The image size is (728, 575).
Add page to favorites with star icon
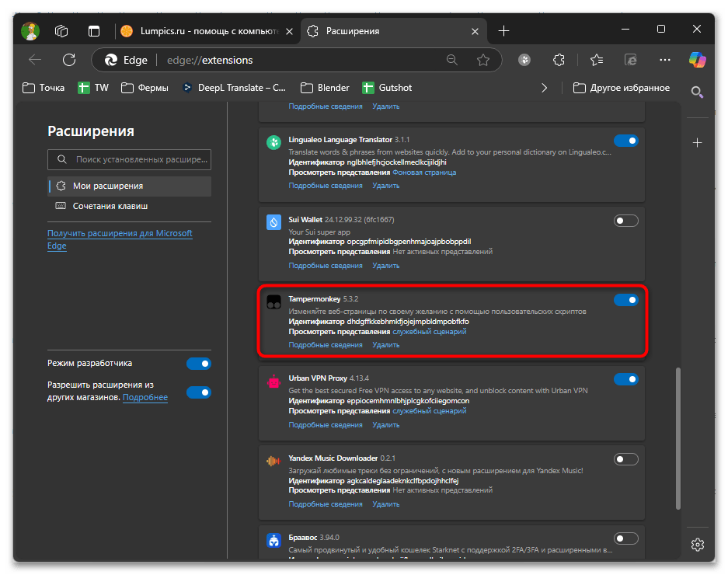483,60
